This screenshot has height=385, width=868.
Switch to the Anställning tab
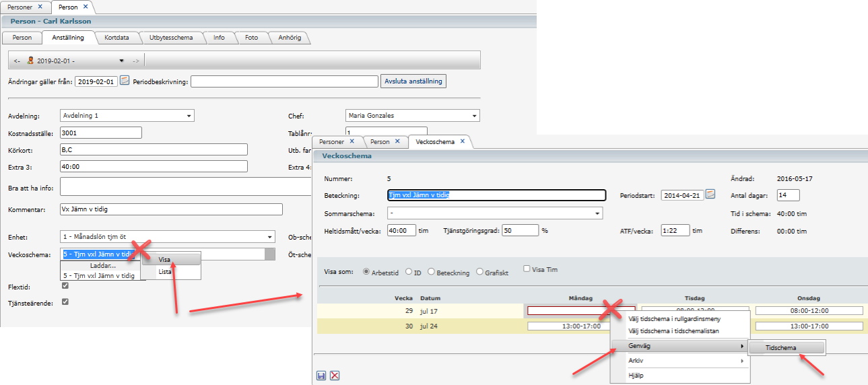pyautogui.click(x=67, y=38)
